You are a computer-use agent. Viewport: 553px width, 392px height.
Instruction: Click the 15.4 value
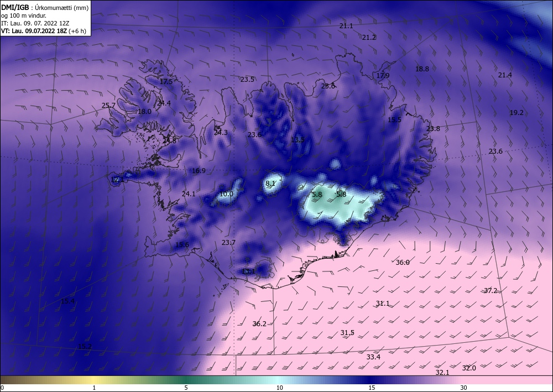coord(67,301)
